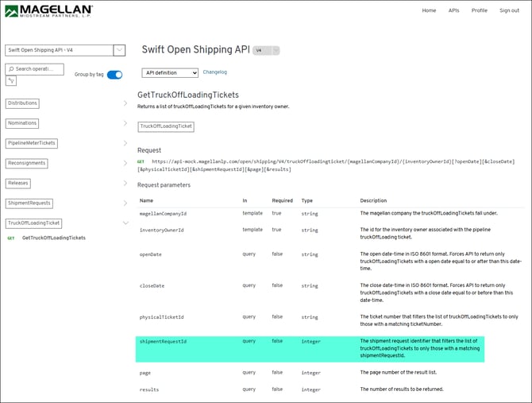This screenshot has height=403, width=532.
Task: Expand the Nominations tag group
Action: (125, 123)
